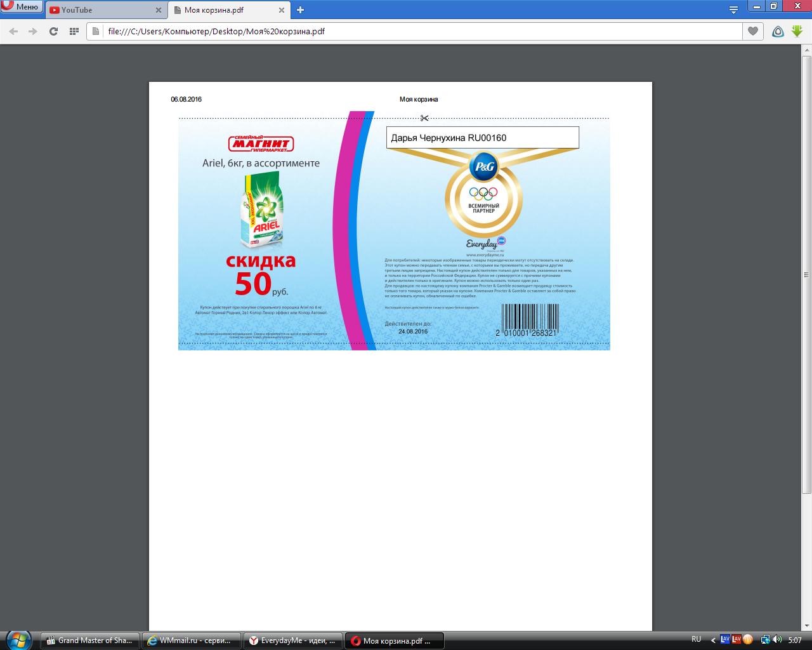Switch to Grand Master of Sha... taskbar window

[89, 640]
